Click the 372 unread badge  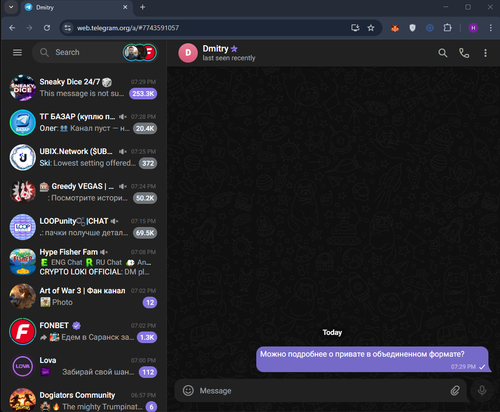tap(148, 163)
